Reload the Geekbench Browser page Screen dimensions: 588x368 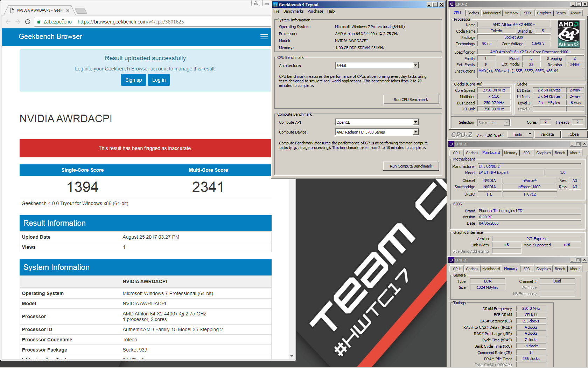28,22
